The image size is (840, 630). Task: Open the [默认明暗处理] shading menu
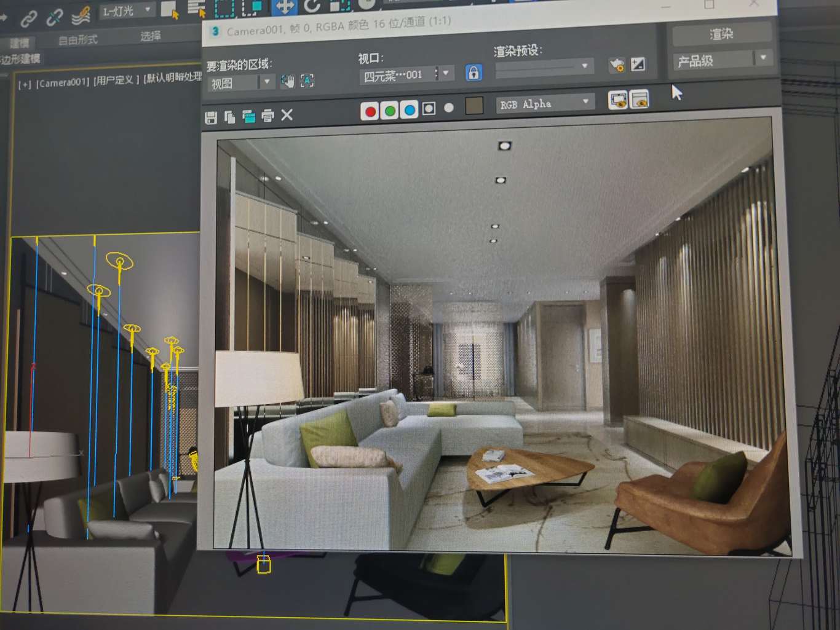tap(173, 77)
